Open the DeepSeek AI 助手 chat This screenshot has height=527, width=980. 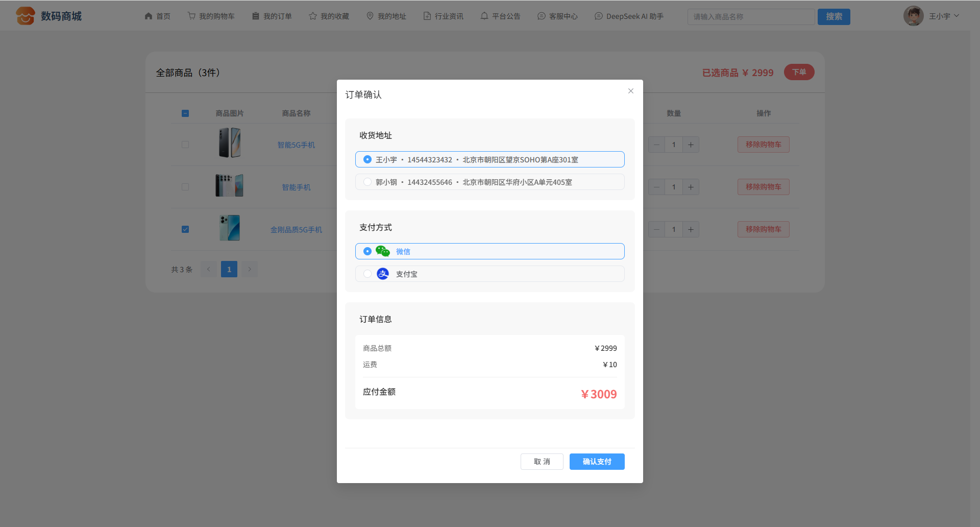(629, 16)
